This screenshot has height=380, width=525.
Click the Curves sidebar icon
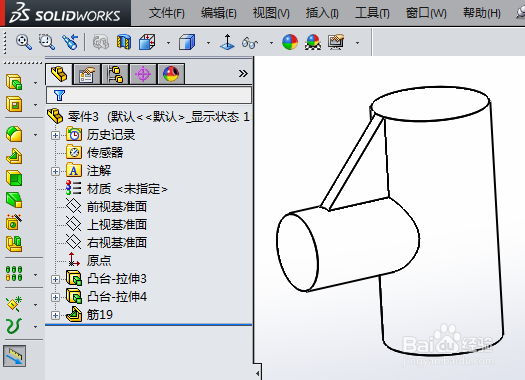(x=14, y=326)
